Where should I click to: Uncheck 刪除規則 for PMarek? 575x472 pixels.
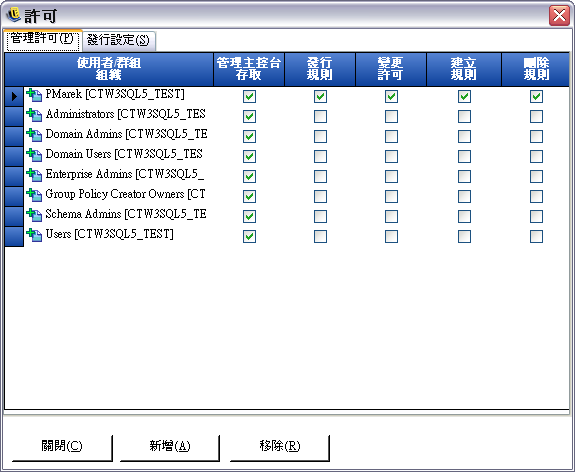(536, 96)
